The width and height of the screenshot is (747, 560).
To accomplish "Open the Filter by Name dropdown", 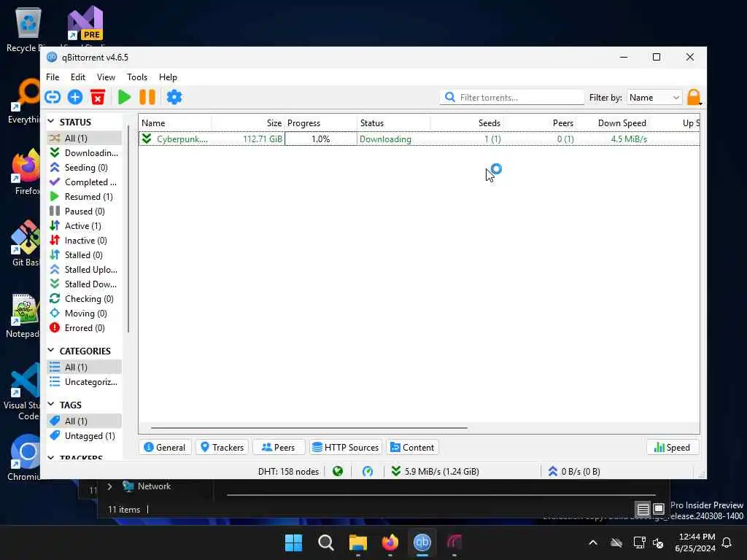I will click(654, 97).
